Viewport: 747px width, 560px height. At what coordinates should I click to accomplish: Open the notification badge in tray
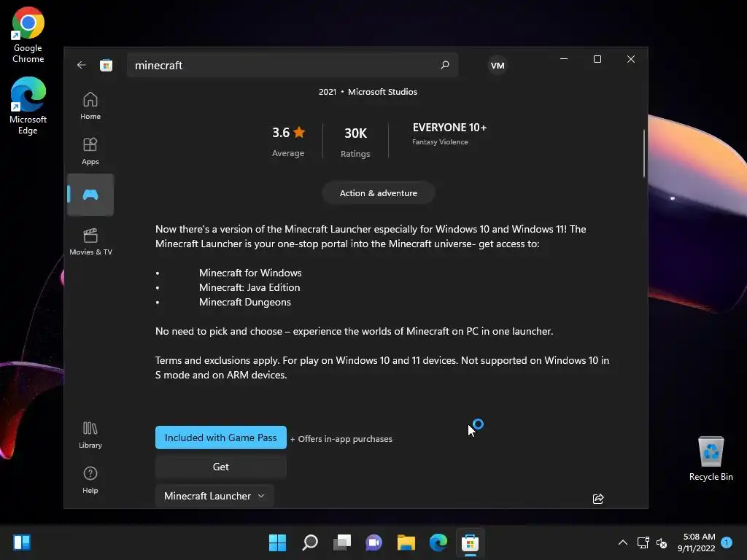click(x=727, y=542)
